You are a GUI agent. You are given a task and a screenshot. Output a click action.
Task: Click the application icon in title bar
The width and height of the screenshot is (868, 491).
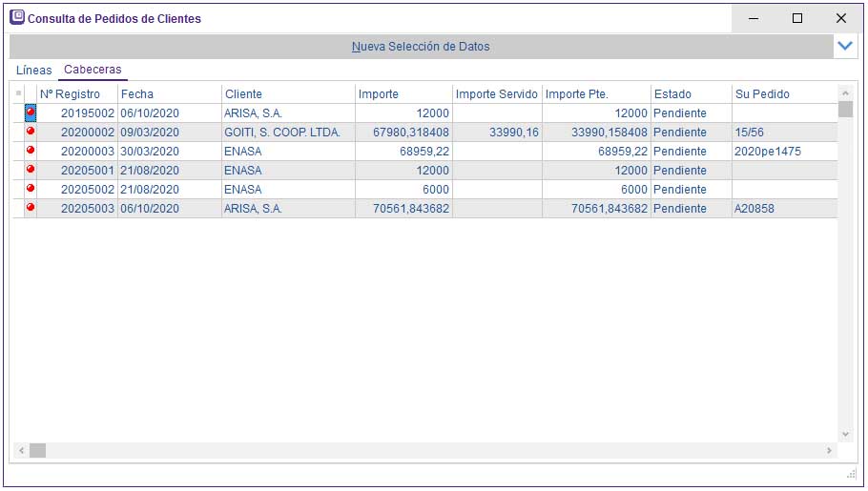click(16, 17)
